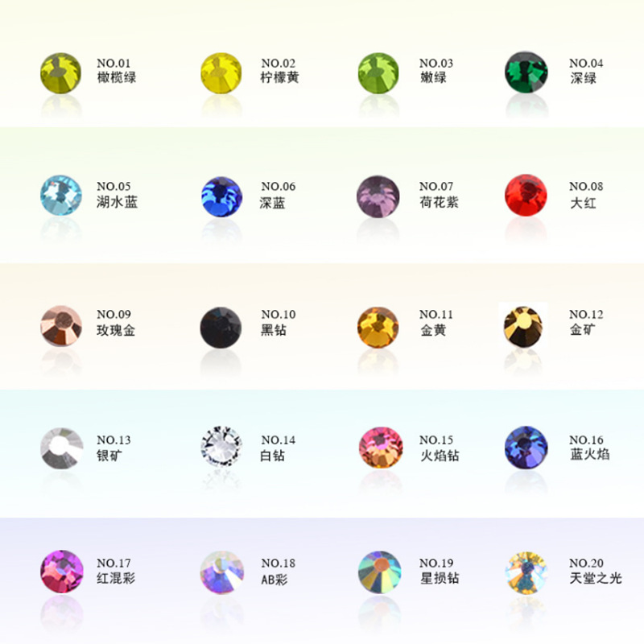Click the NO.03 嫩绿 text label

[436, 71]
